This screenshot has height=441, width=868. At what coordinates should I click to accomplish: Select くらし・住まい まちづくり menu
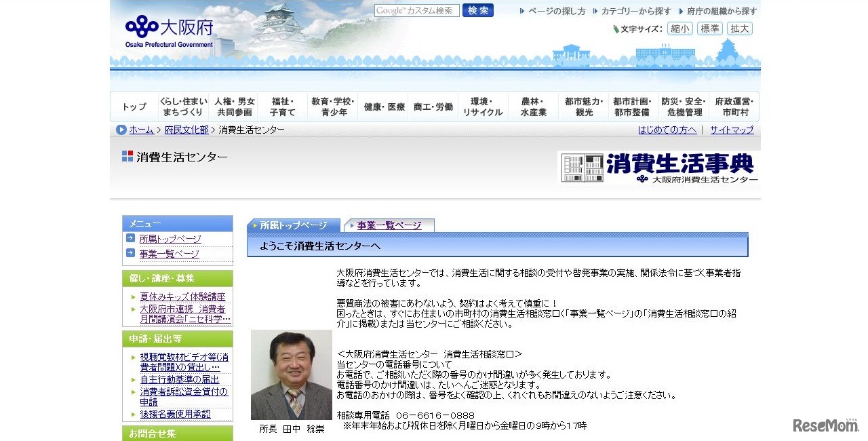(x=183, y=107)
